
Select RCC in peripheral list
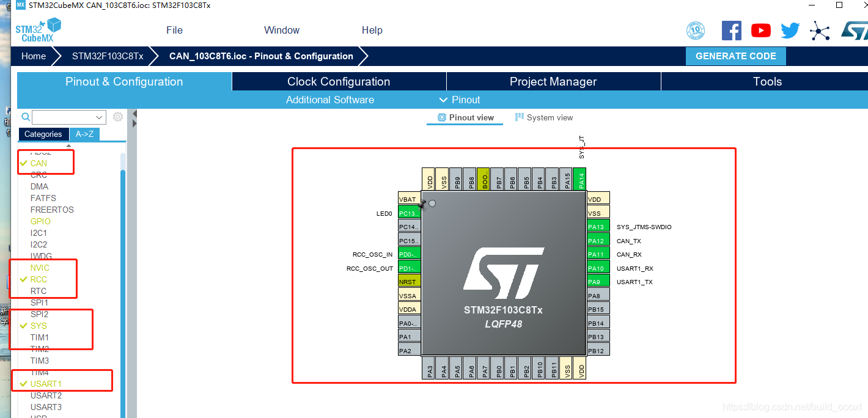coord(39,279)
